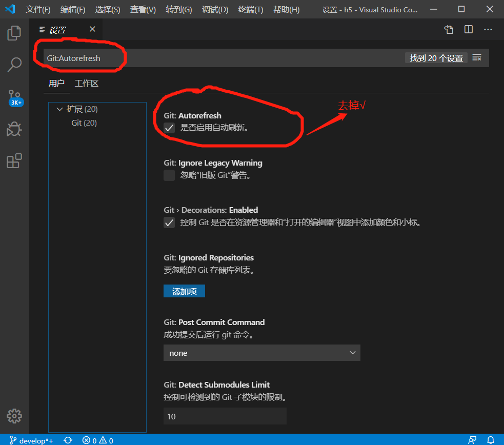
Task: Open the Search view in activity bar
Action: [x=14, y=65]
